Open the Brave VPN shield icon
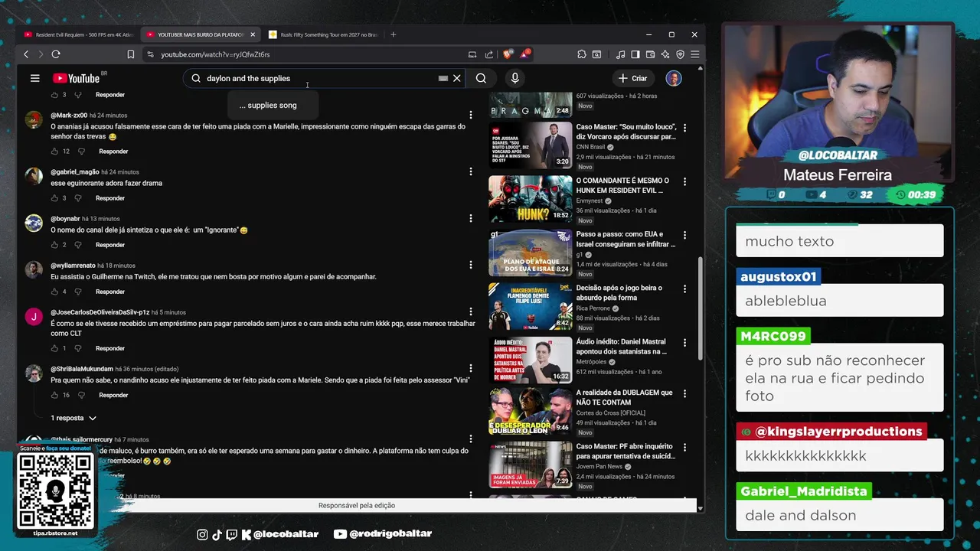Image resolution: width=980 pixels, height=551 pixels. 680,54
